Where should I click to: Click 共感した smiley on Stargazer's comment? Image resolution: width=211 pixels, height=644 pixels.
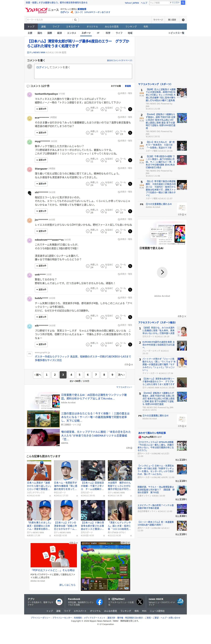88,184
